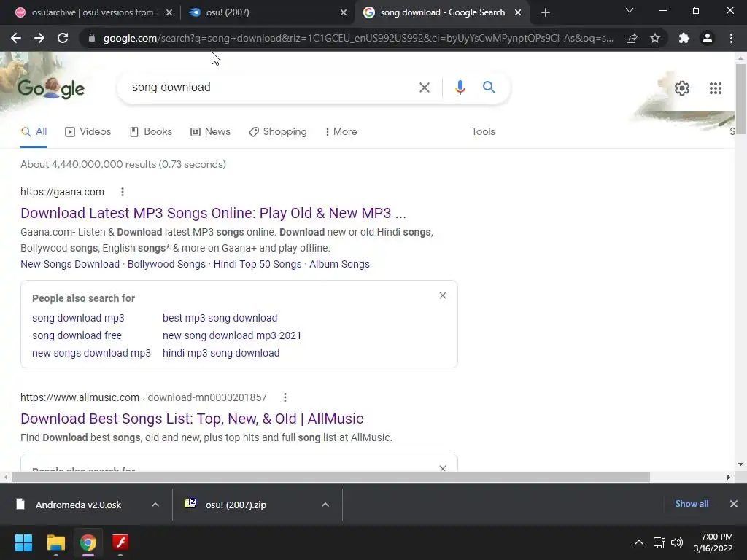
Task: Expand osu! (2007).zip download options
Action: 325,505
